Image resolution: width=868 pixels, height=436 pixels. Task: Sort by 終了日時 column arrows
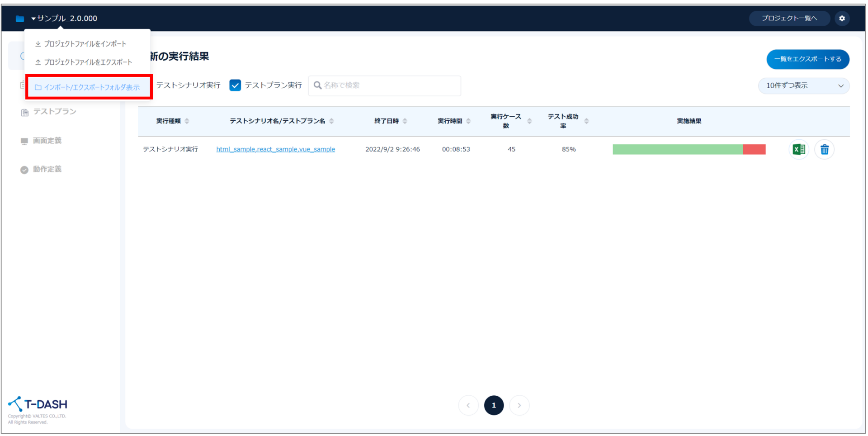click(405, 121)
